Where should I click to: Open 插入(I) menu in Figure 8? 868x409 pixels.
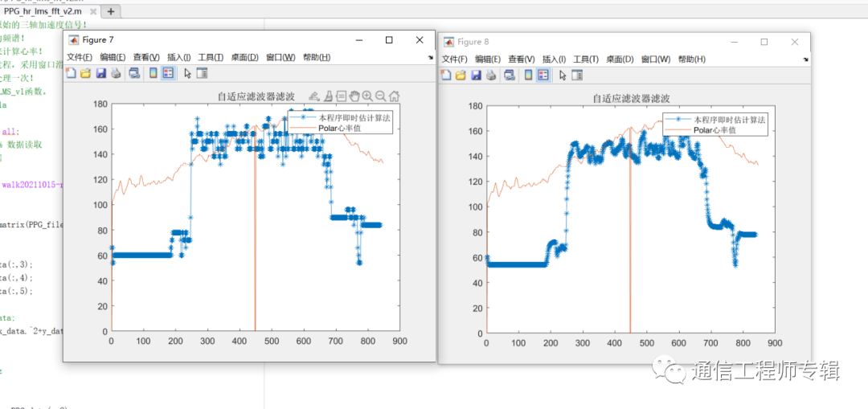(554, 59)
